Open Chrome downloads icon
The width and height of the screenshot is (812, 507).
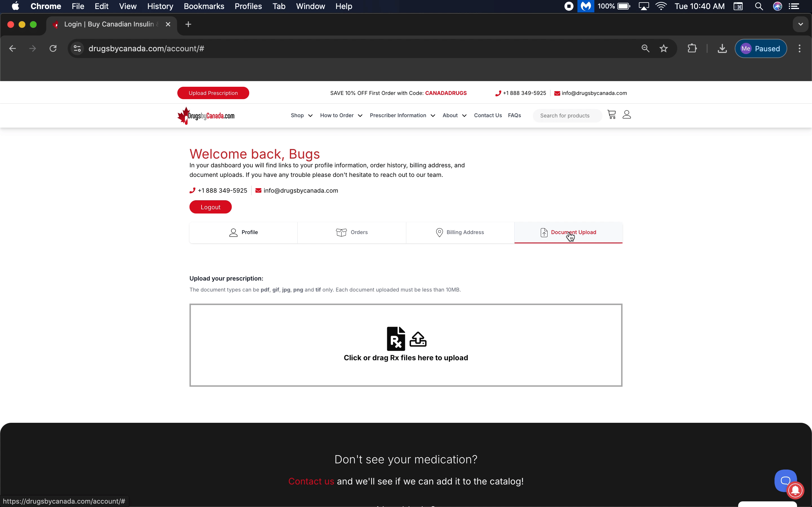click(722, 49)
